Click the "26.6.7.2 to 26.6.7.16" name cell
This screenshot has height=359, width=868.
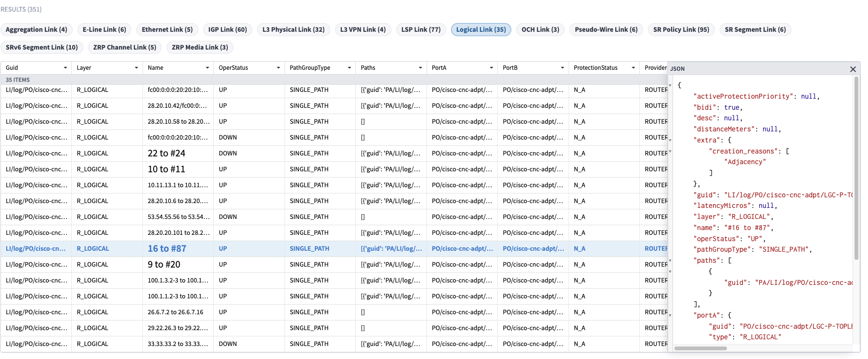(178, 312)
